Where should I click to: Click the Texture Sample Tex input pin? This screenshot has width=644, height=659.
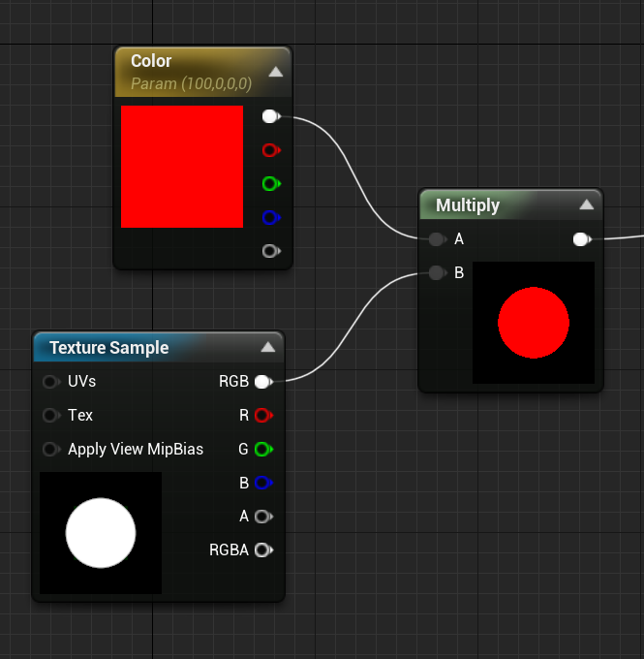[x=51, y=415]
